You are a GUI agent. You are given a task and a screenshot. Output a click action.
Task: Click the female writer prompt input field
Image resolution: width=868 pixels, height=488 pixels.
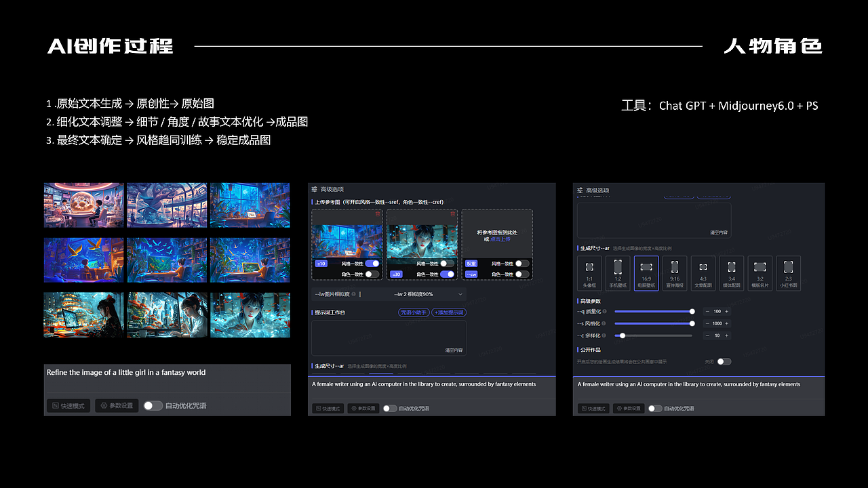click(x=424, y=384)
